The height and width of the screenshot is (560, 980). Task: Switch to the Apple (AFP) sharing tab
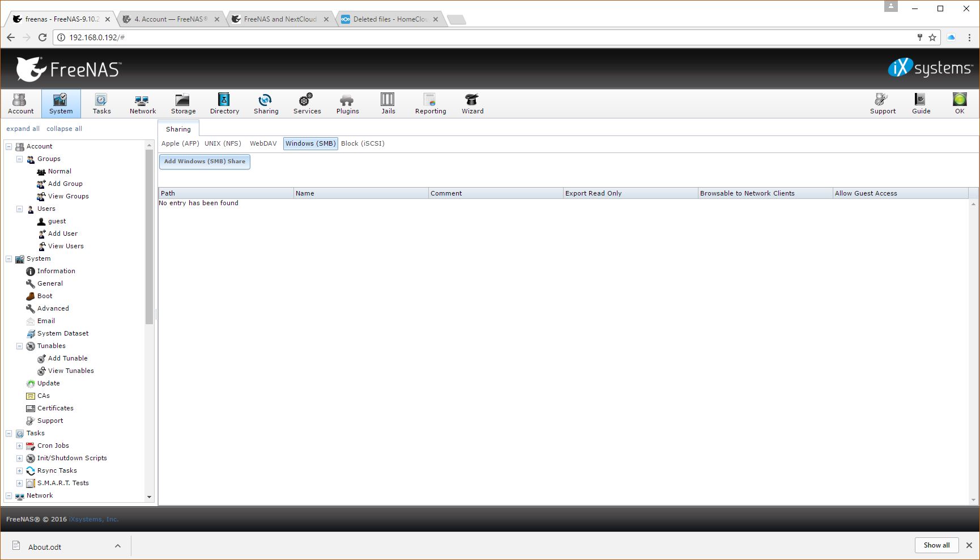point(180,143)
